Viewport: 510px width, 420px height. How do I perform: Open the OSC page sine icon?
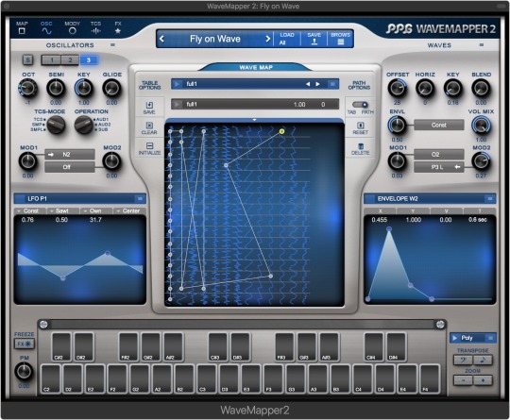point(46,31)
